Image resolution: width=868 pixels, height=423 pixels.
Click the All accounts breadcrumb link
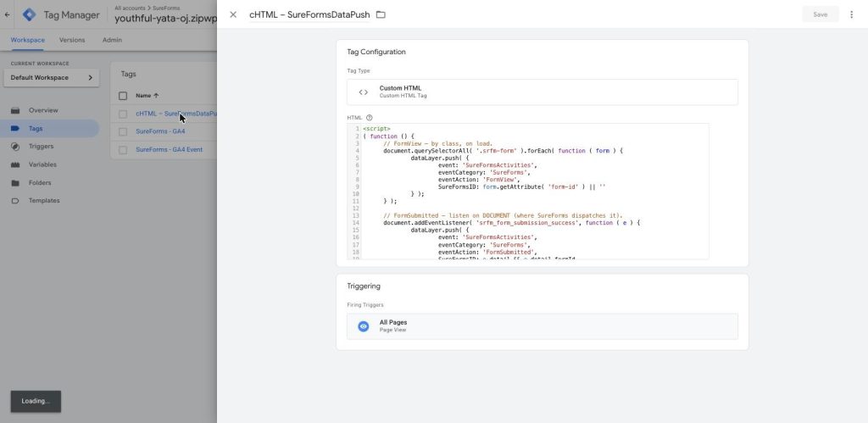click(x=130, y=8)
